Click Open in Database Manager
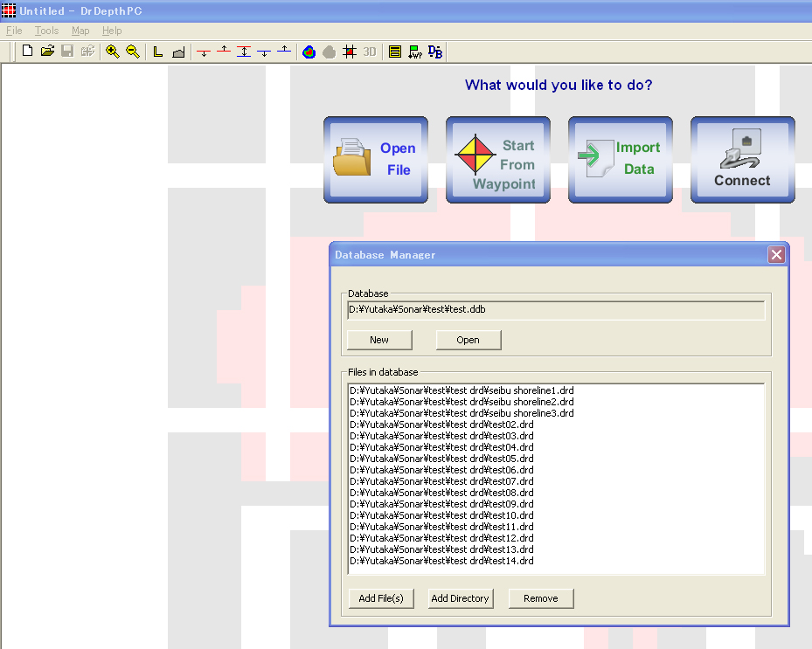The image size is (812, 649). point(468,340)
